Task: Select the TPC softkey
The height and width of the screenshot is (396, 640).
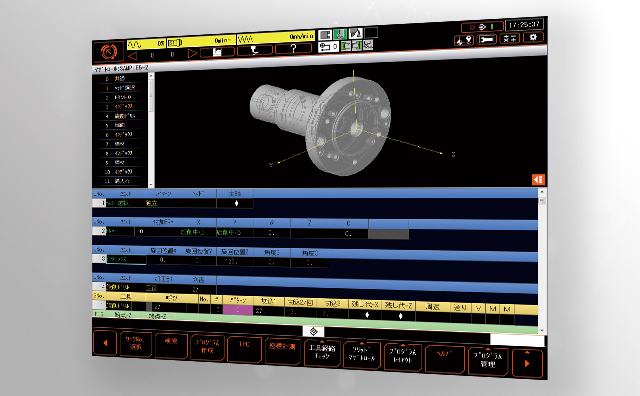Action: [x=244, y=349]
